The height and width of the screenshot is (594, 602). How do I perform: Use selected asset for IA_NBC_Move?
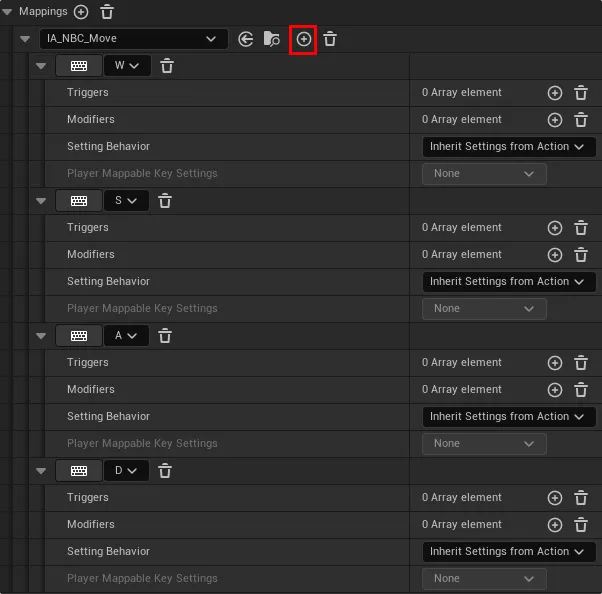(x=246, y=39)
